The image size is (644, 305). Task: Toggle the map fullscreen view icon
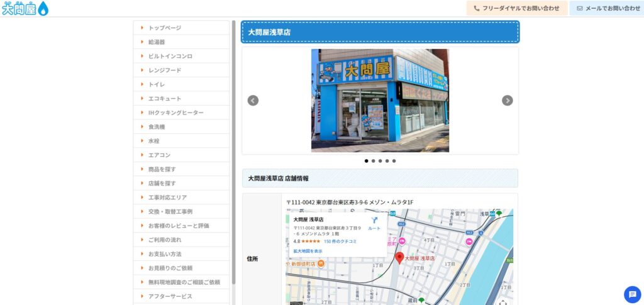(502, 302)
